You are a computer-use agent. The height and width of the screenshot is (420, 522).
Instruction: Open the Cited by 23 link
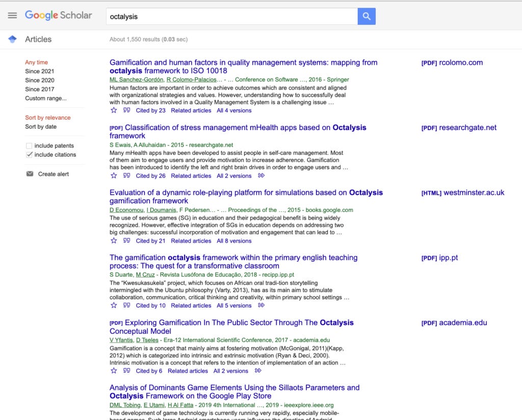tap(150, 110)
